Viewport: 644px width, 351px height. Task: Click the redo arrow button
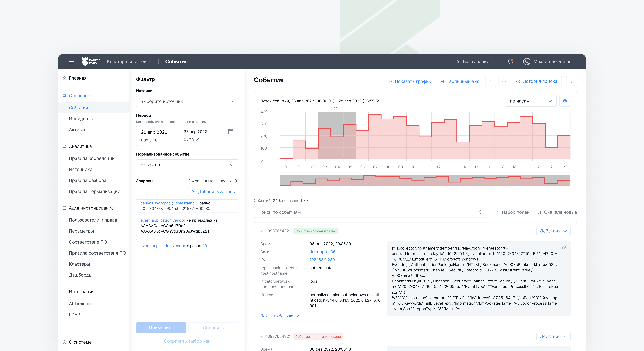click(504, 81)
